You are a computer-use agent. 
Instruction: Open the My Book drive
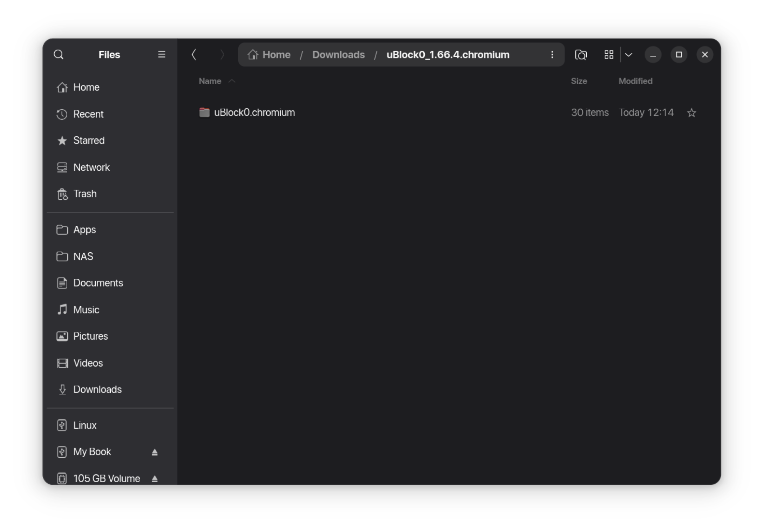(92, 452)
